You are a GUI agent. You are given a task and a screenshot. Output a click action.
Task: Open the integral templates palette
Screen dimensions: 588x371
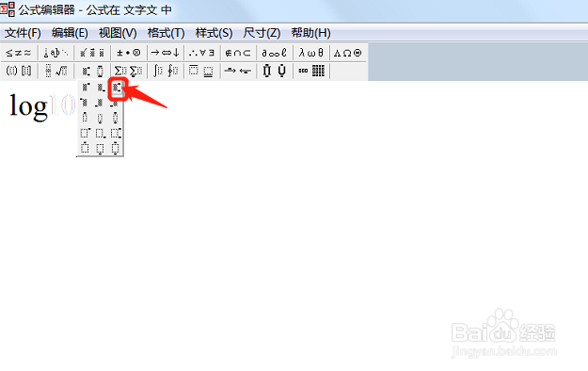tap(165, 71)
